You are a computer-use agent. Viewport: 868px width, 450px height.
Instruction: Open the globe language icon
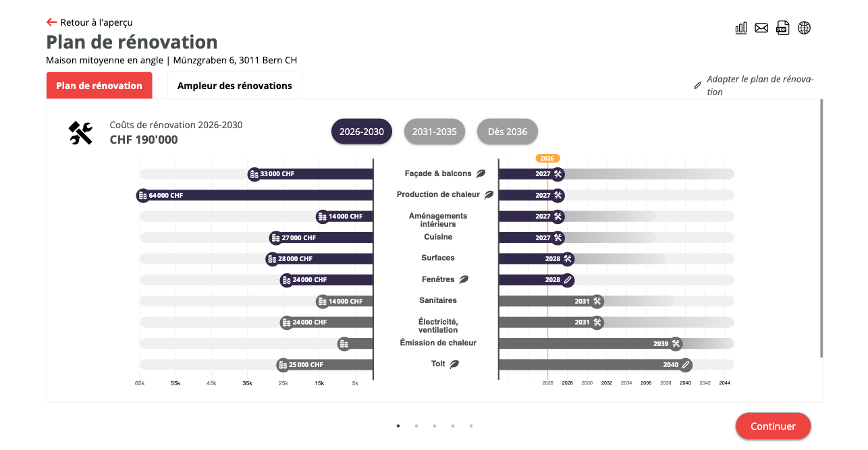click(x=804, y=28)
